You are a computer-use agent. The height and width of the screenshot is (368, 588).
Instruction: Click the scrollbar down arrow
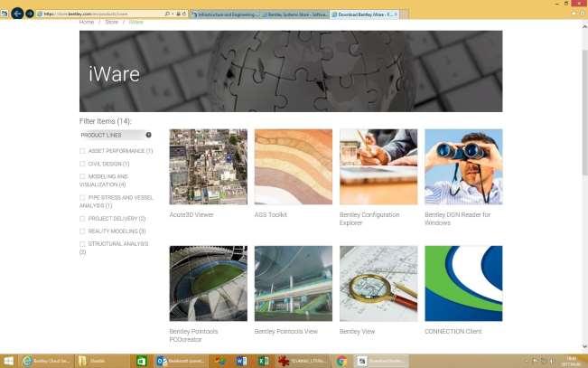[x=584, y=346]
